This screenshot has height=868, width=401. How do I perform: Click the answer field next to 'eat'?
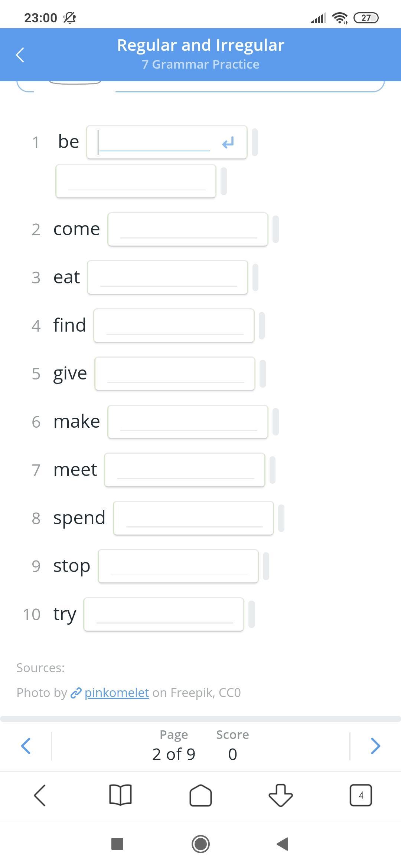[x=167, y=277]
